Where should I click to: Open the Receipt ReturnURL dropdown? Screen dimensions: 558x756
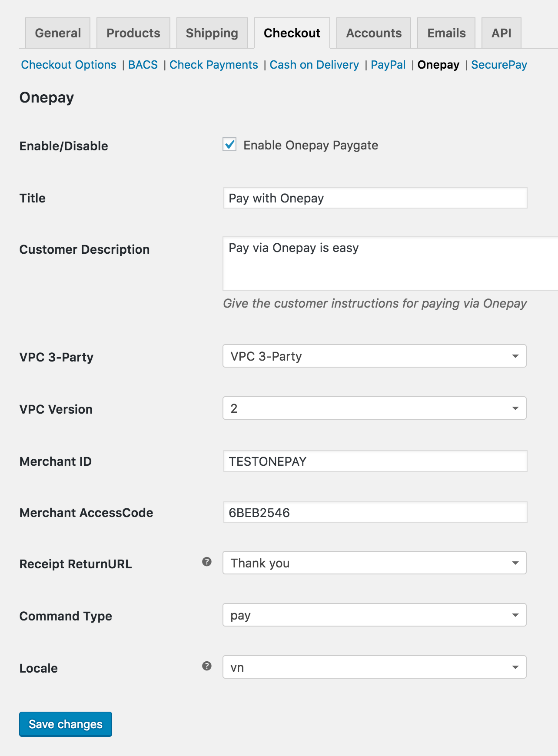pyautogui.click(x=375, y=563)
